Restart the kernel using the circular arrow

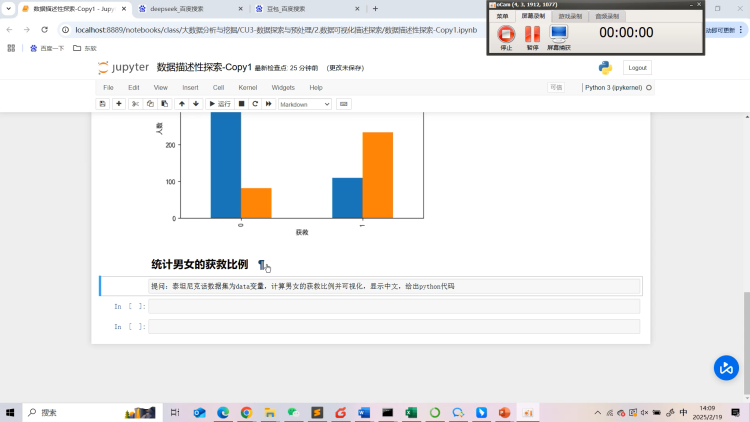255,104
